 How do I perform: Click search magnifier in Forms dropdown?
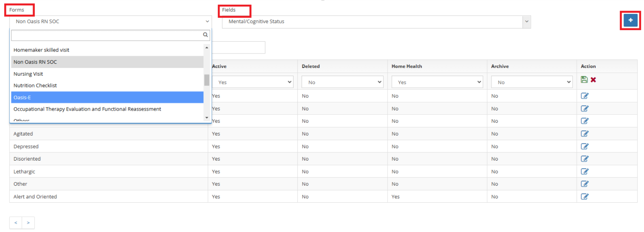tap(205, 35)
